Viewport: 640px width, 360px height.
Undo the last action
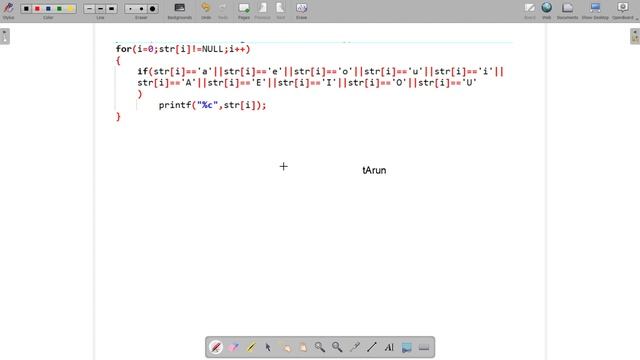pos(206,10)
